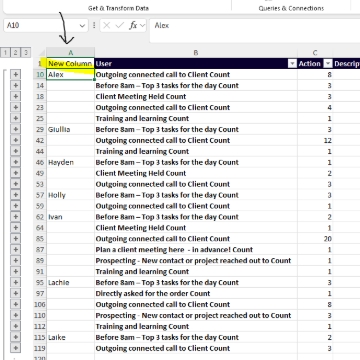Click the Select All corner of the grid
The width and height of the screenshot is (360, 360).
point(40,52)
